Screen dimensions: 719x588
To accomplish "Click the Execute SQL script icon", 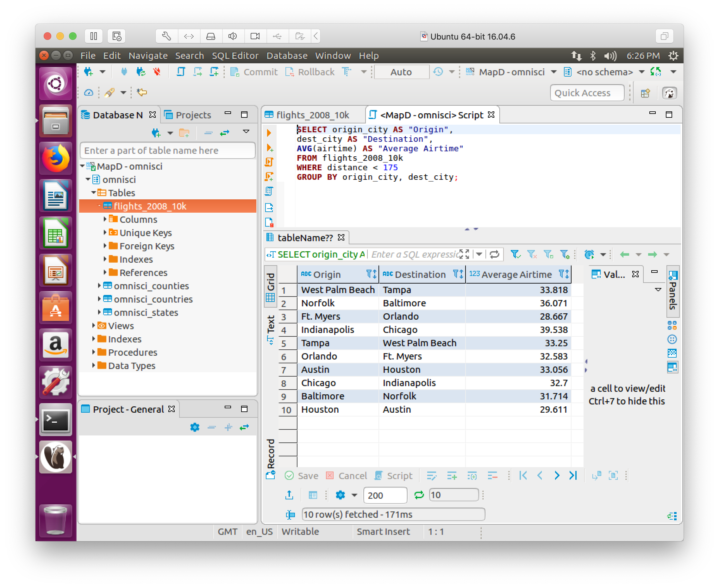I will 269,162.
